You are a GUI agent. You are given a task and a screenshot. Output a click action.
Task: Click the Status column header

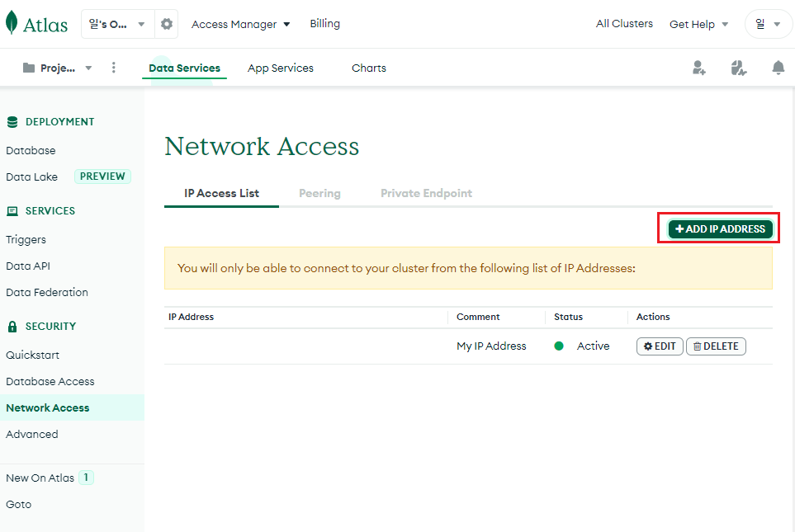pyautogui.click(x=568, y=317)
